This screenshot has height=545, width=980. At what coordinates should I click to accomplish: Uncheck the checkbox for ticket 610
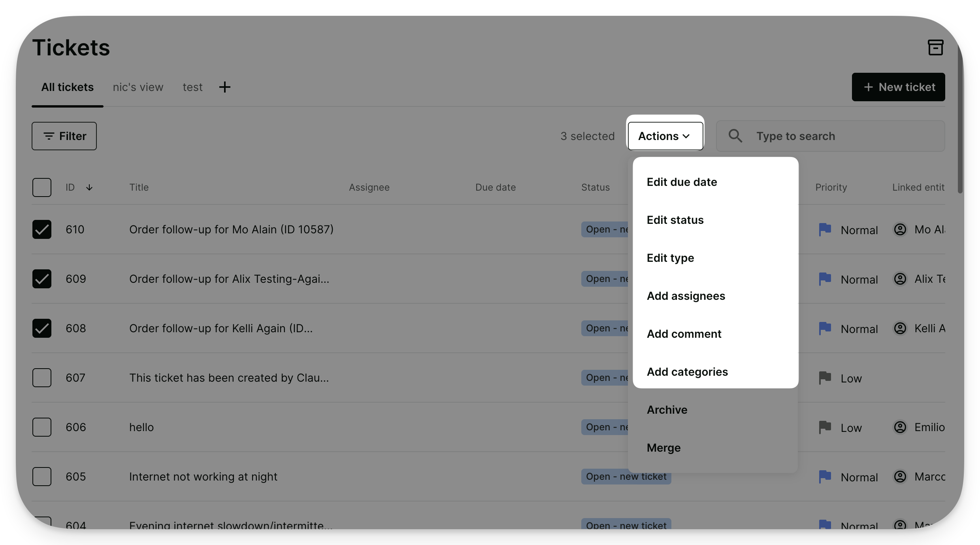click(x=42, y=229)
